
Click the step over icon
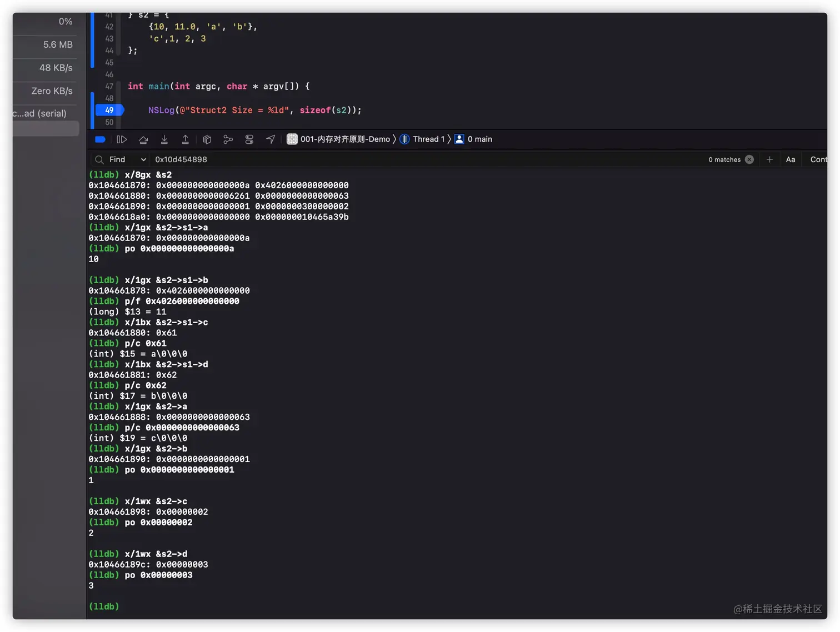(x=143, y=139)
